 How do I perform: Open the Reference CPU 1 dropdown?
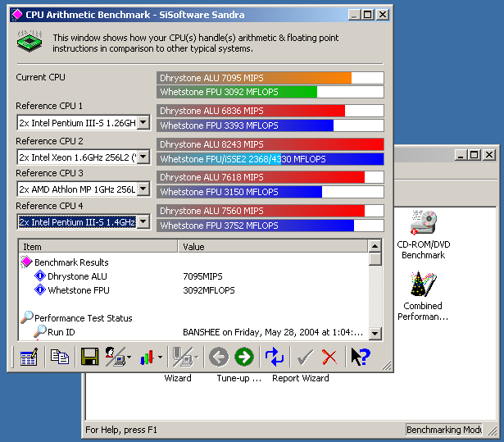tap(143, 122)
